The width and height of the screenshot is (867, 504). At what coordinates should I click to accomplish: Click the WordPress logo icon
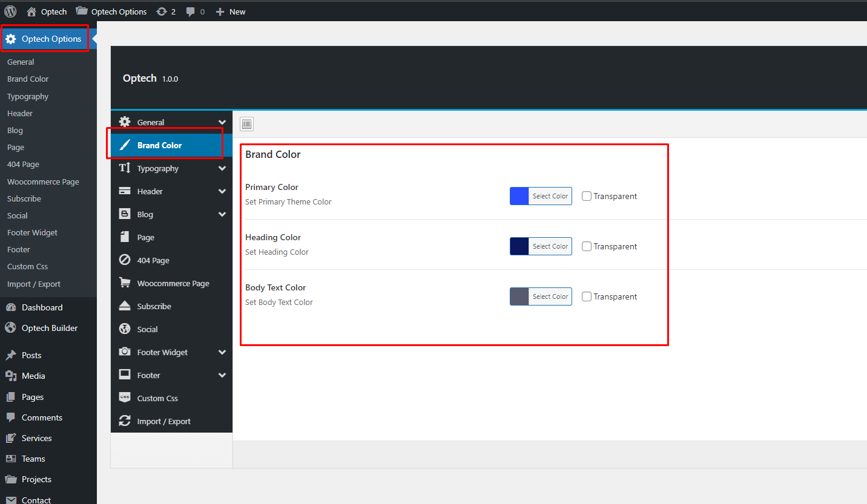coord(10,11)
